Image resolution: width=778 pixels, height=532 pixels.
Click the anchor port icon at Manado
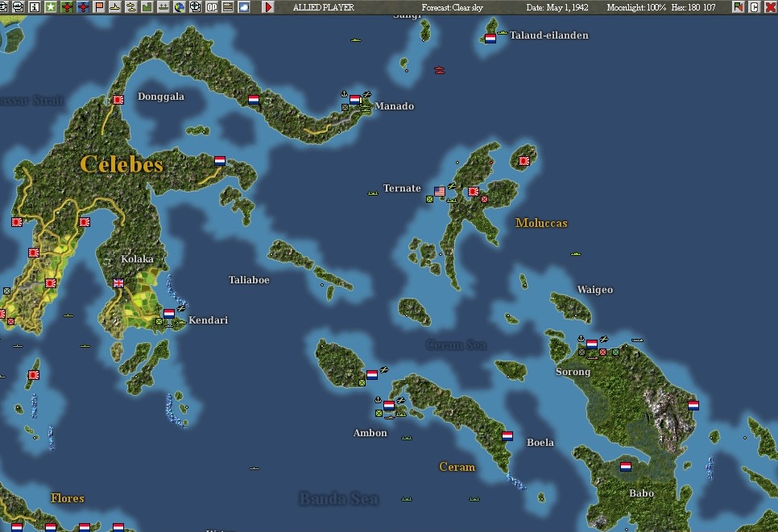344,93
